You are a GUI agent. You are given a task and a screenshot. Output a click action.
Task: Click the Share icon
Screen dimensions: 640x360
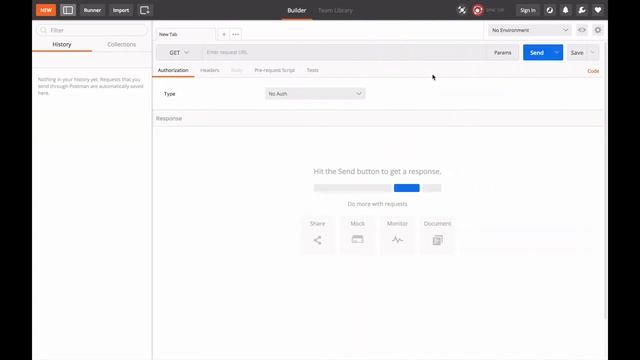click(x=318, y=240)
